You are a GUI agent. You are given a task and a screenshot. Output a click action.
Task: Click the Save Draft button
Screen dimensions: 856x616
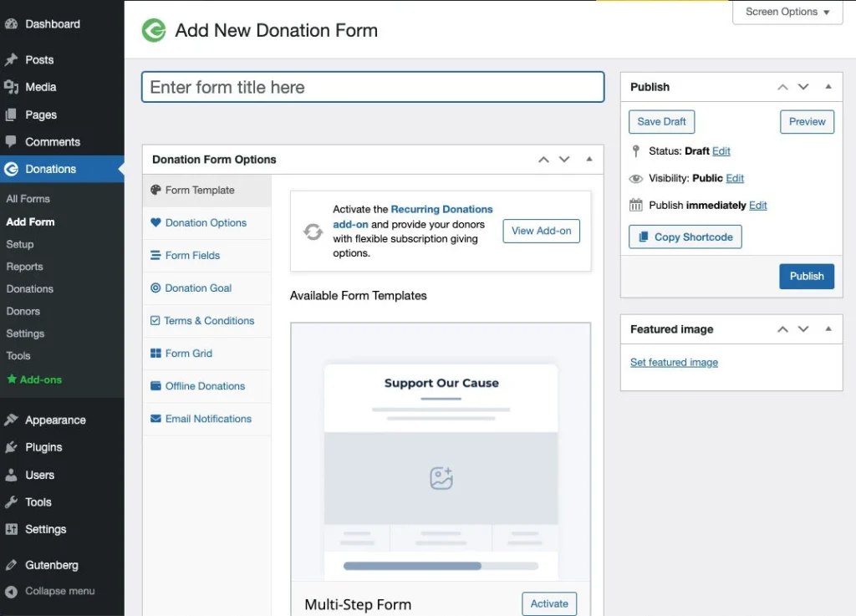[662, 122]
